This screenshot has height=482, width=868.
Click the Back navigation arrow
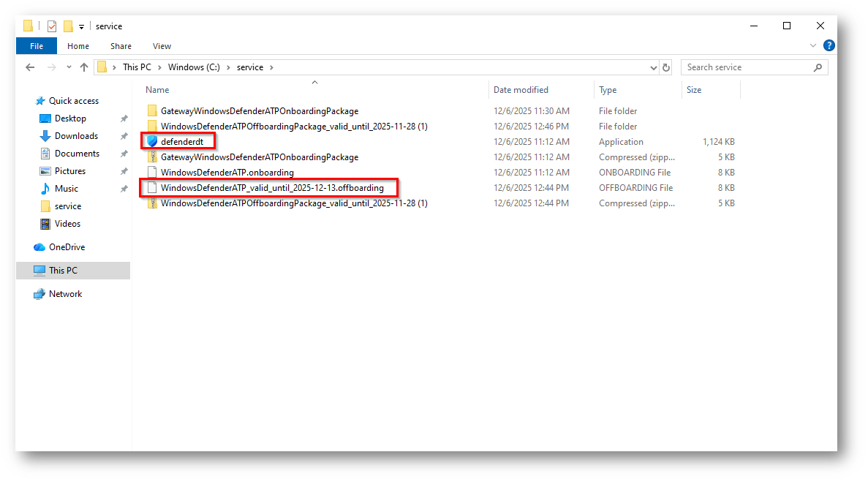tap(30, 67)
